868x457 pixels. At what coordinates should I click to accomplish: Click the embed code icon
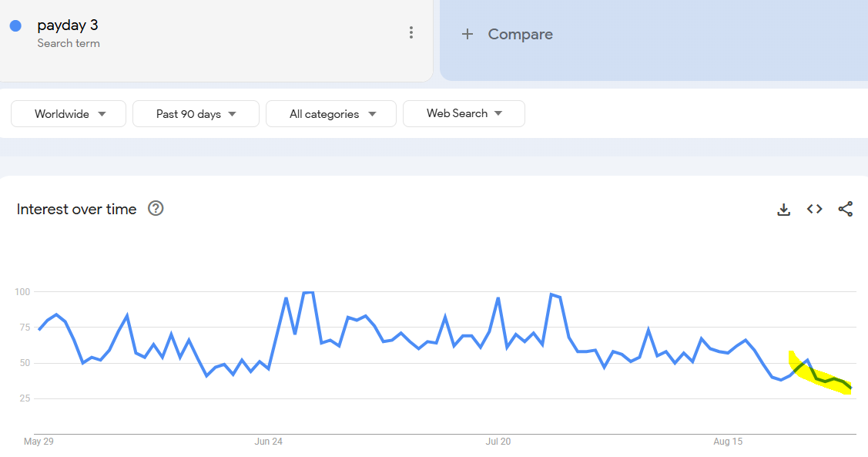click(814, 209)
